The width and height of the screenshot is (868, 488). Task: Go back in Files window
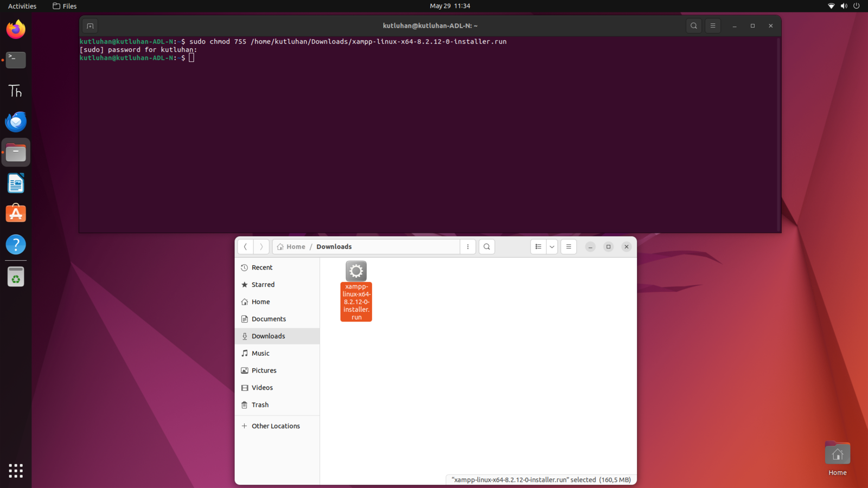(x=245, y=247)
